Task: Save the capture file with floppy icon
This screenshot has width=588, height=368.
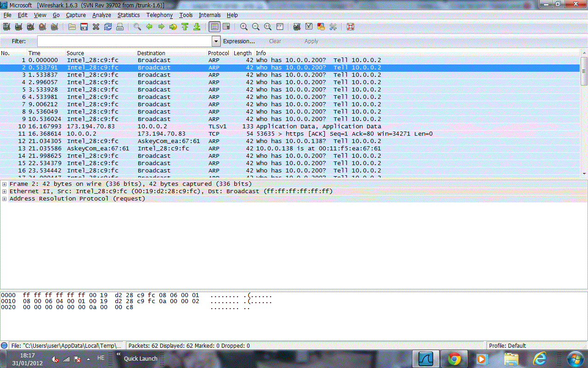Action: 84,27
